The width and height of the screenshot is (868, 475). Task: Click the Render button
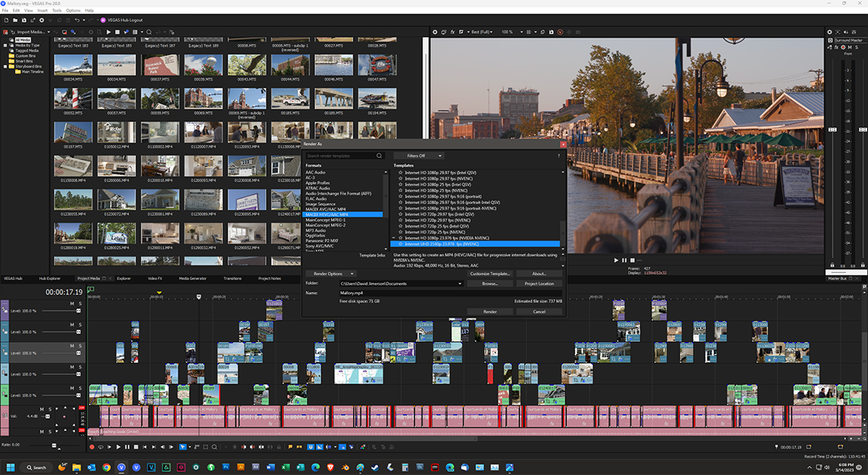490,311
